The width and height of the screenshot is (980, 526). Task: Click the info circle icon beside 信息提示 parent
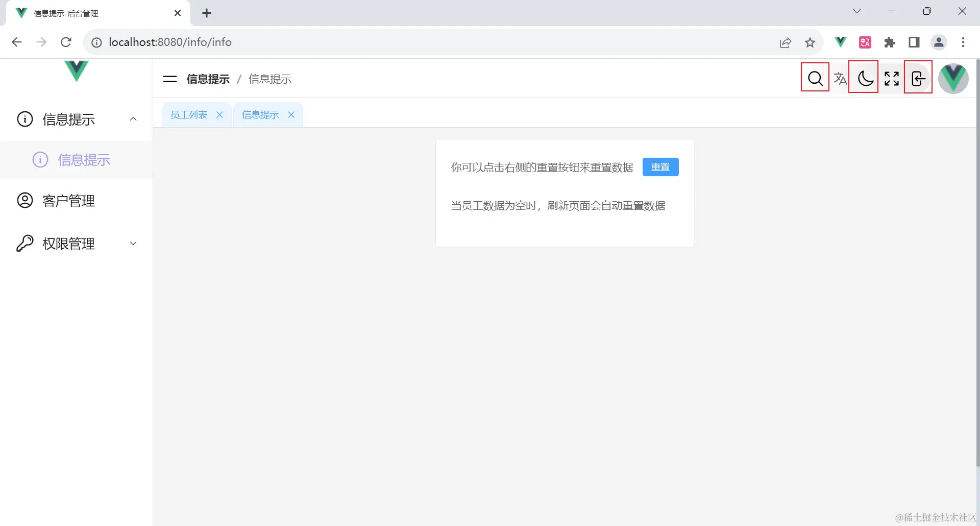[x=25, y=119]
